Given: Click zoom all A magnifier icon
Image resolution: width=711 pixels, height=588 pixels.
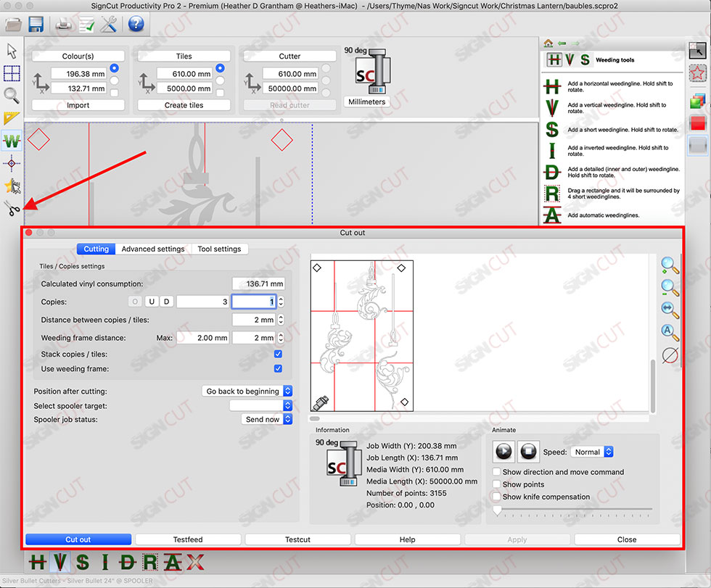Looking at the screenshot, I should (669, 332).
